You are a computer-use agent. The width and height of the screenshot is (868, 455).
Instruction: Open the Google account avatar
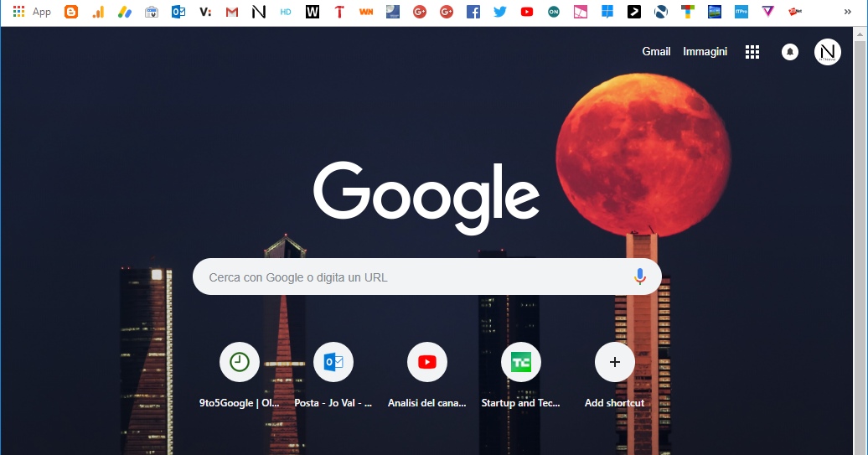coord(828,52)
